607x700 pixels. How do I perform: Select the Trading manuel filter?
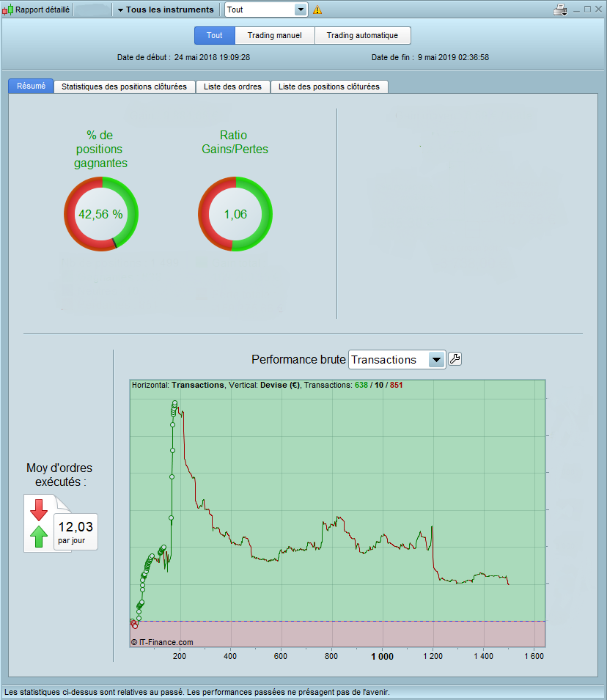pyautogui.click(x=275, y=35)
